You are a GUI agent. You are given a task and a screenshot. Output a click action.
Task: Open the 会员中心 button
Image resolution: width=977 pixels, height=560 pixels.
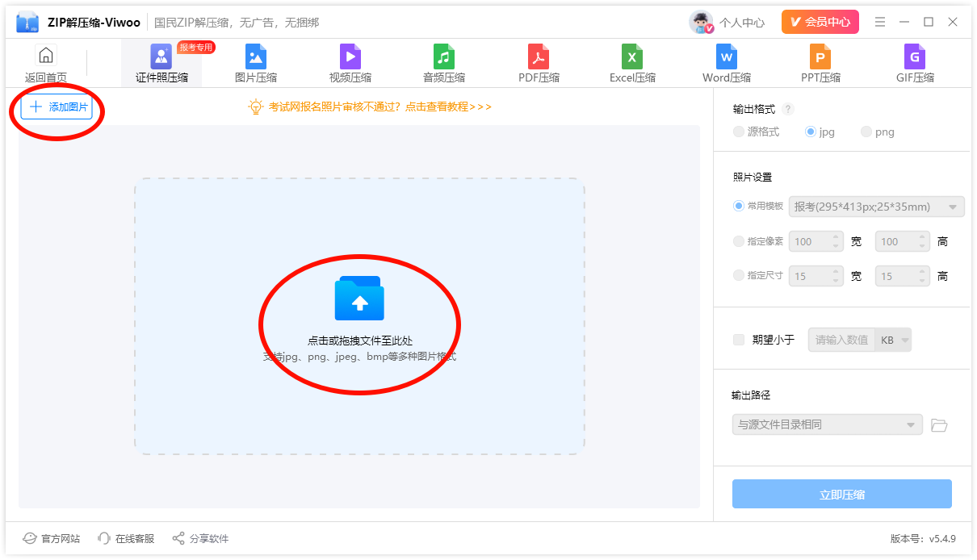click(x=820, y=22)
